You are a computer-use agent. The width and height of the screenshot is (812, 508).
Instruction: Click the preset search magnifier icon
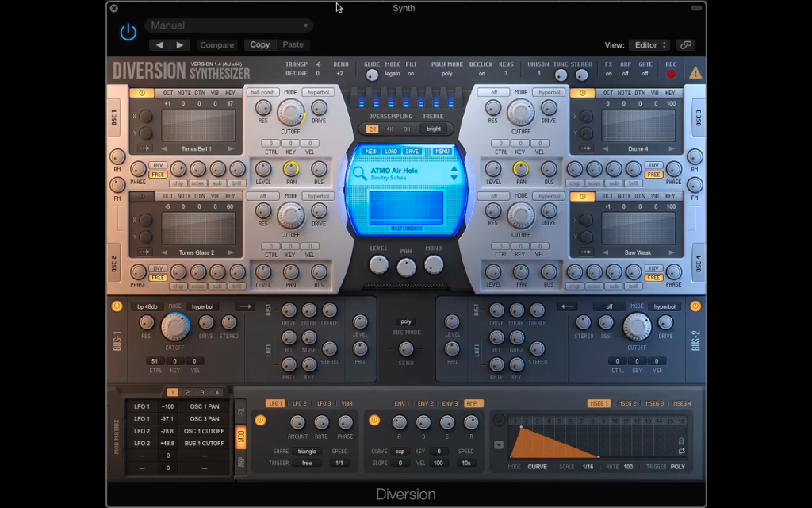point(359,174)
